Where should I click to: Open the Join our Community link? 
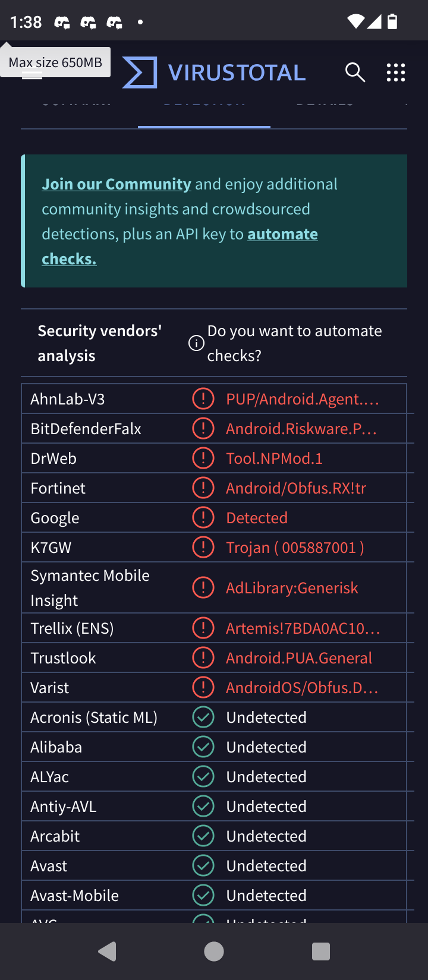[x=117, y=184]
